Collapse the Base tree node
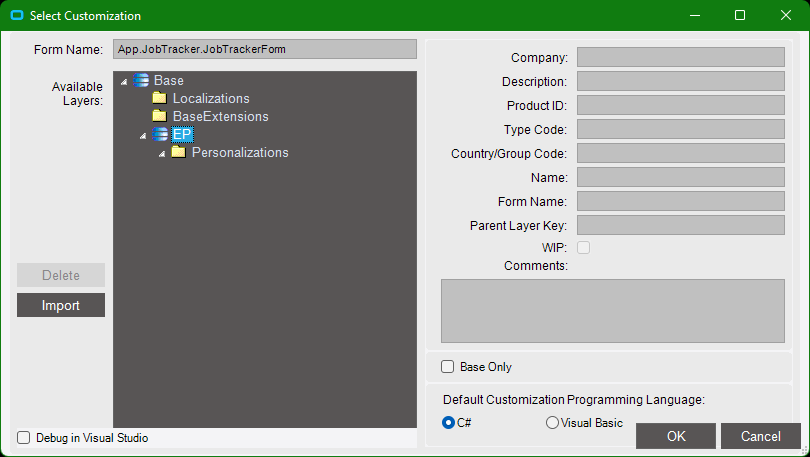This screenshot has width=810, height=457. click(x=124, y=82)
